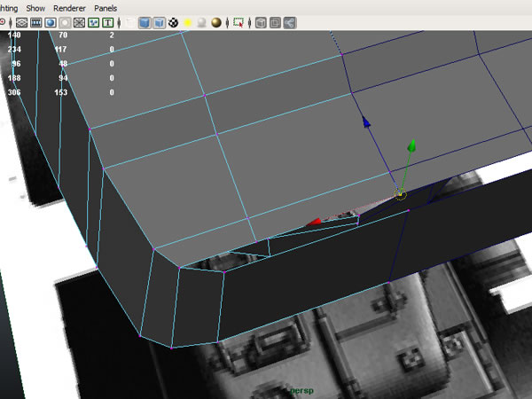The height and width of the screenshot is (399, 532).
Task: Toggle Wireframe on Shaded cube icon
Action: [x=160, y=21]
